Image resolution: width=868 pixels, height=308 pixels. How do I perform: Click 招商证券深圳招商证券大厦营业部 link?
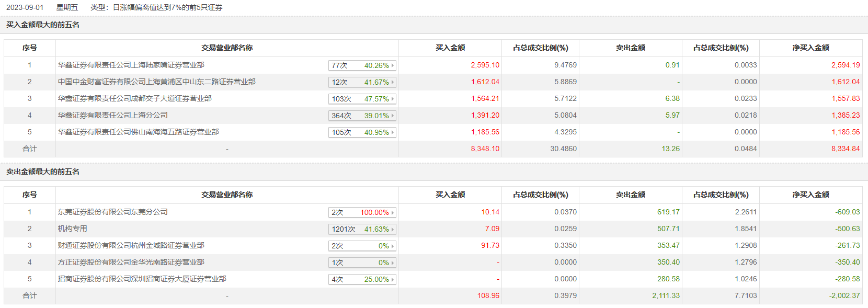(142, 279)
